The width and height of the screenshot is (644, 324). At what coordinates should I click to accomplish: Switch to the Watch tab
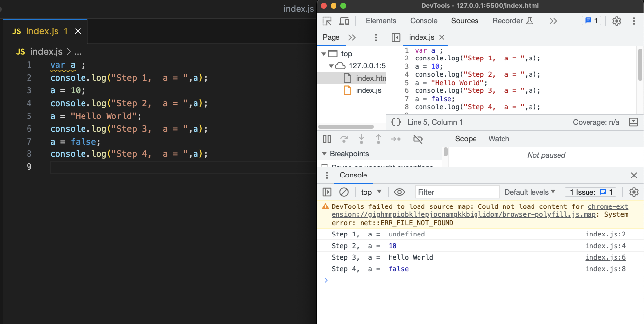(499, 139)
